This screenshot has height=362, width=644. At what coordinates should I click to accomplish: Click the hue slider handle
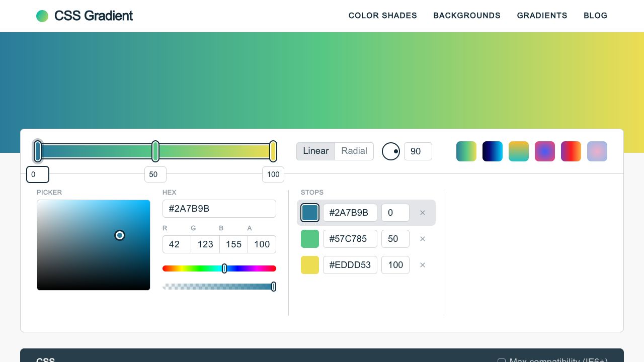click(224, 268)
